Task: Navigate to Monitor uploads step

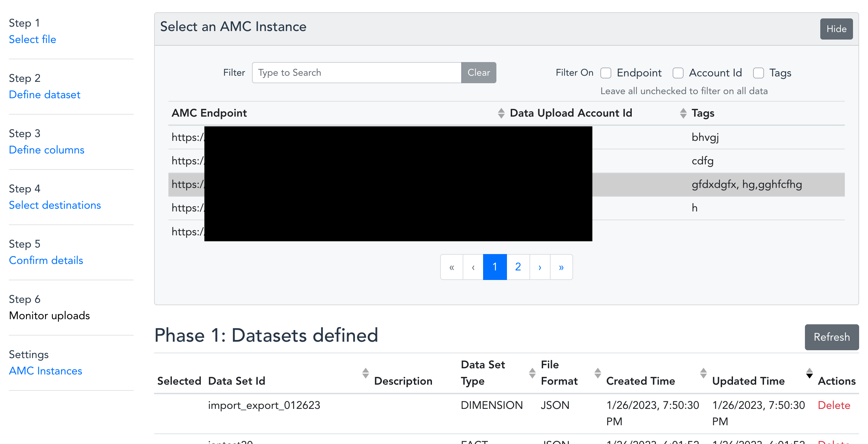Action: pos(49,315)
